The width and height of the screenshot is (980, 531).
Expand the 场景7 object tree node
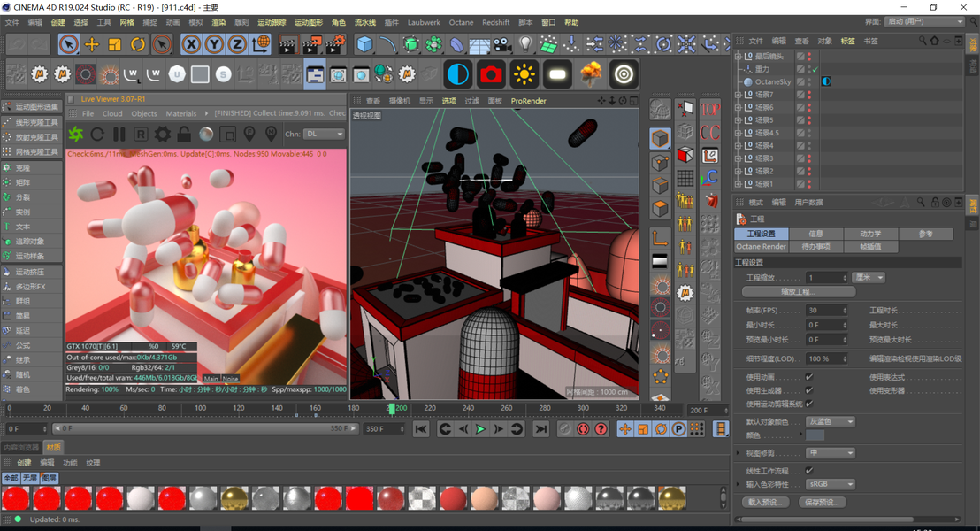(x=739, y=95)
